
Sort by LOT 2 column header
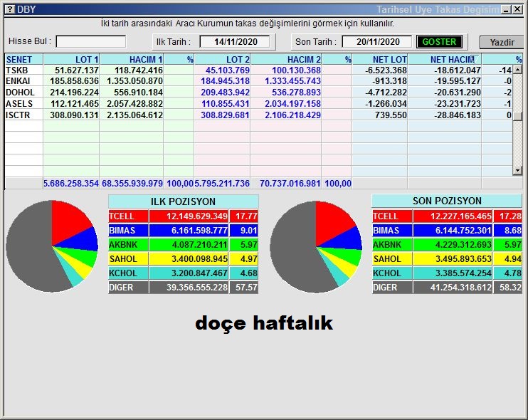click(222, 59)
